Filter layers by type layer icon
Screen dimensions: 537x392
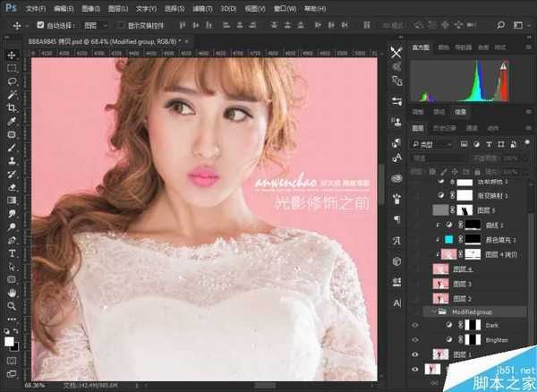point(489,144)
